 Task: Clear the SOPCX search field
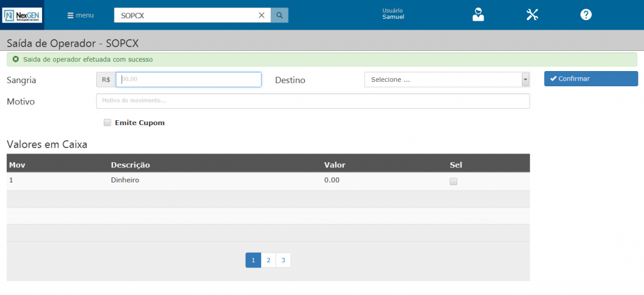(x=262, y=15)
